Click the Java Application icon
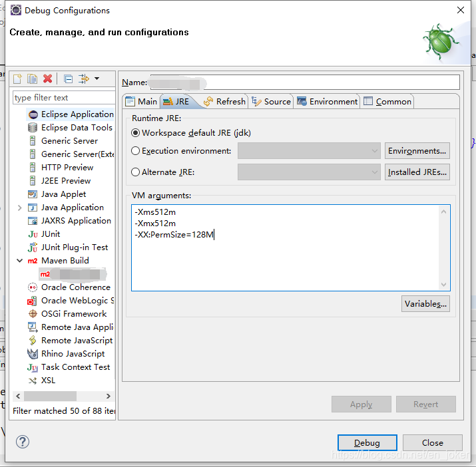Image resolution: width=476 pixels, height=467 pixels. [x=33, y=208]
